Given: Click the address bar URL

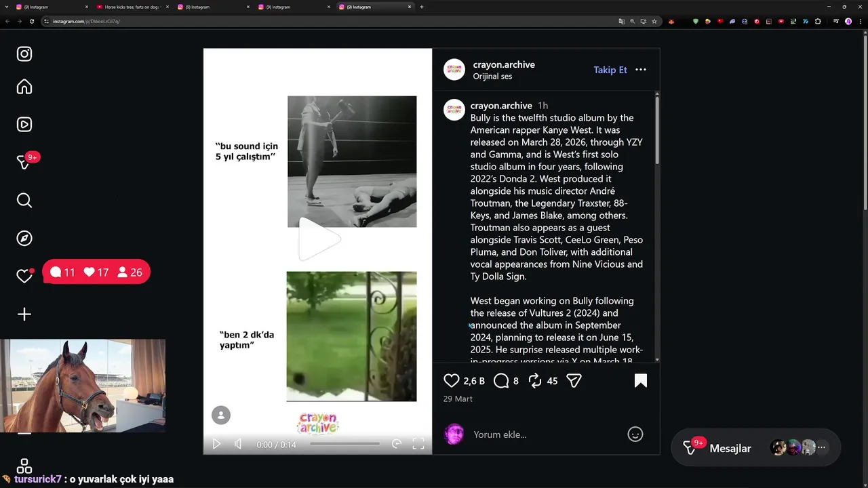Looking at the screenshot, I should tap(86, 21).
